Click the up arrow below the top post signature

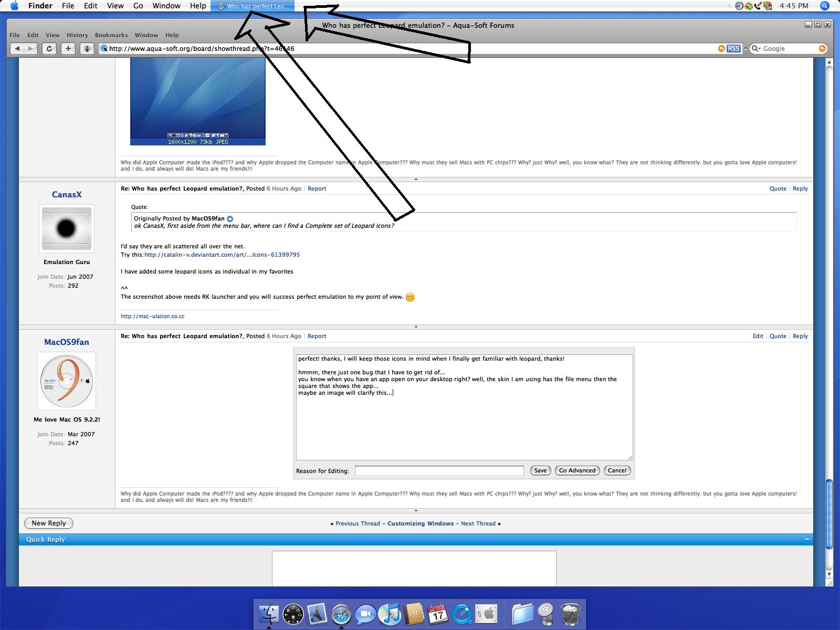(416, 179)
